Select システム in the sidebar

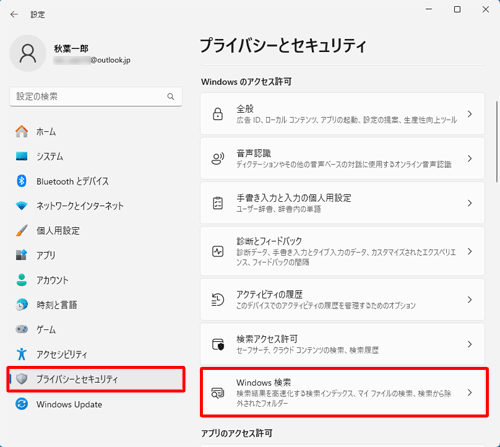click(96, 156)
